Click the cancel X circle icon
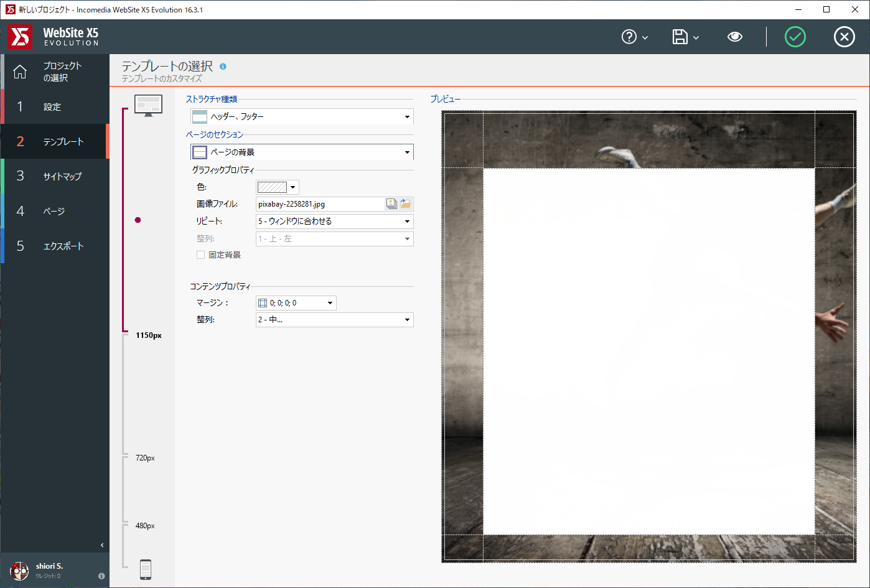Image resolution: width=870 pixels, height=588 pixels. click(844, 37)
